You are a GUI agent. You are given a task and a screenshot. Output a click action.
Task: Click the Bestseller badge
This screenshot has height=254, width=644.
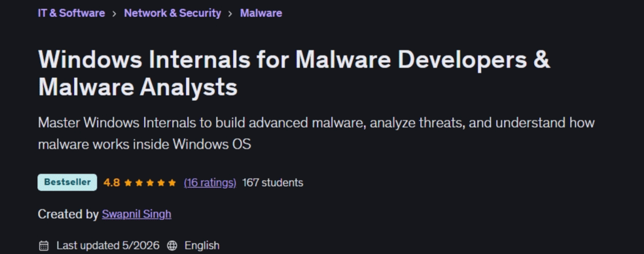[67, 183]
